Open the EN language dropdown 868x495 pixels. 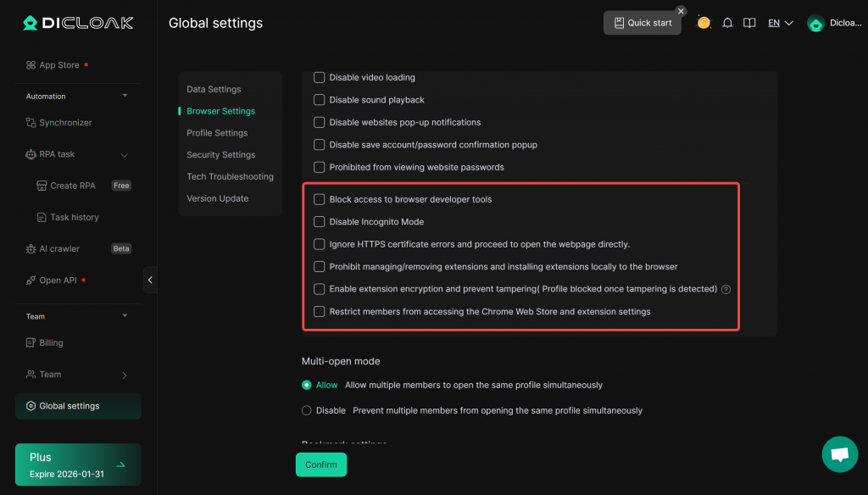click(x=780, y=23)
